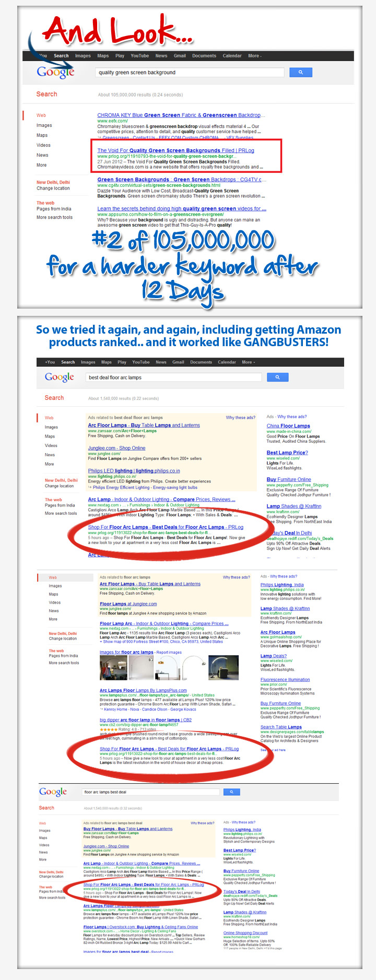Open Calendar in bar above 'best deal floor arc lamps'
The height and width of the screenshot is (980, 376).
point(227,362)
